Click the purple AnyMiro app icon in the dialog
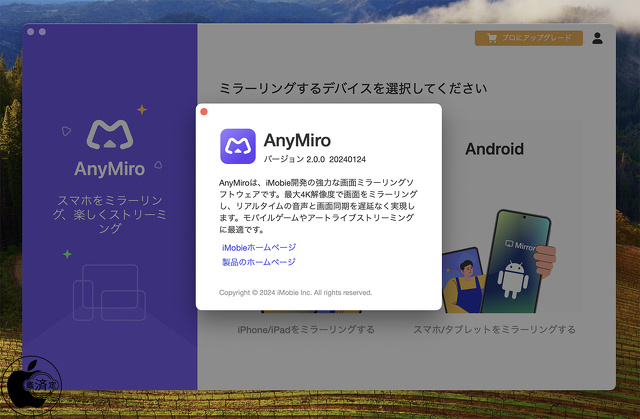This screenshot has height=419, width=640. point(238,146)
